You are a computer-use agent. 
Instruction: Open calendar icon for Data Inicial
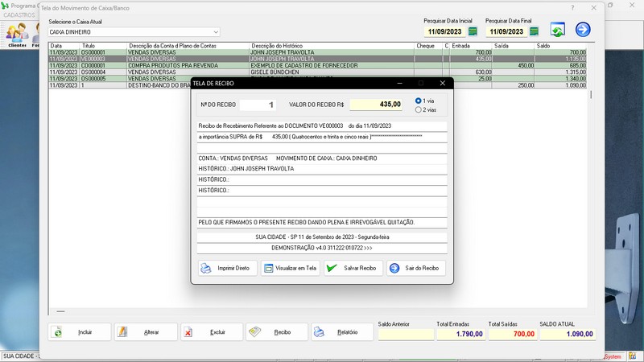(473, 31)
